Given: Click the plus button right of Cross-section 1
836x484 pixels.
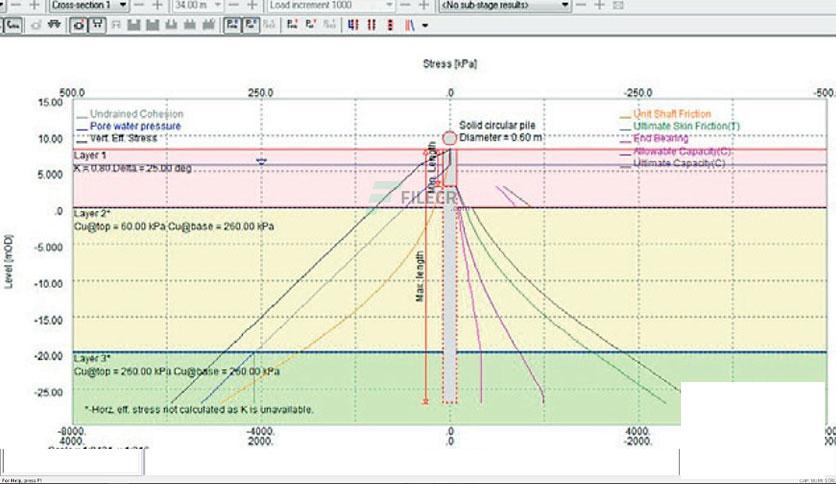Looking at the screenshot, I should 158,5.
